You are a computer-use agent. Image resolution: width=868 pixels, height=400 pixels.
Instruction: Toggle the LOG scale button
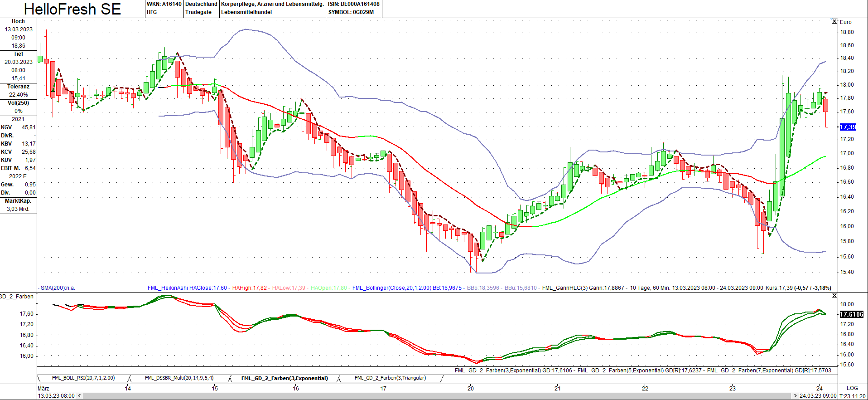[852, 388]
